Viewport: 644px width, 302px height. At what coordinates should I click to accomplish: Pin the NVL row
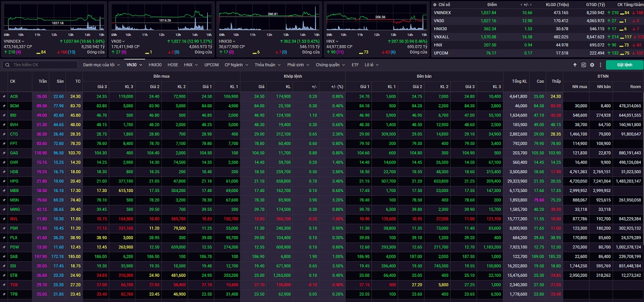[x=4, y=218]
